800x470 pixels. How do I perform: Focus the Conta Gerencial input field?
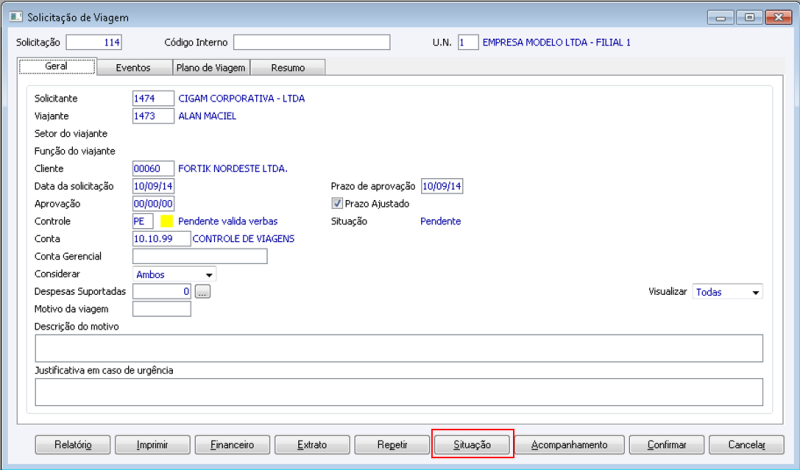200,256
